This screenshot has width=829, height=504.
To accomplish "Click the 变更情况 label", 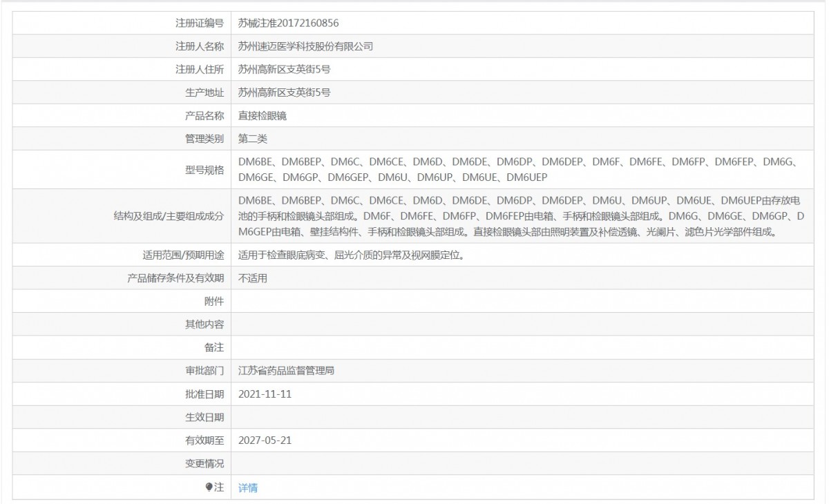I will pos(204,464).
